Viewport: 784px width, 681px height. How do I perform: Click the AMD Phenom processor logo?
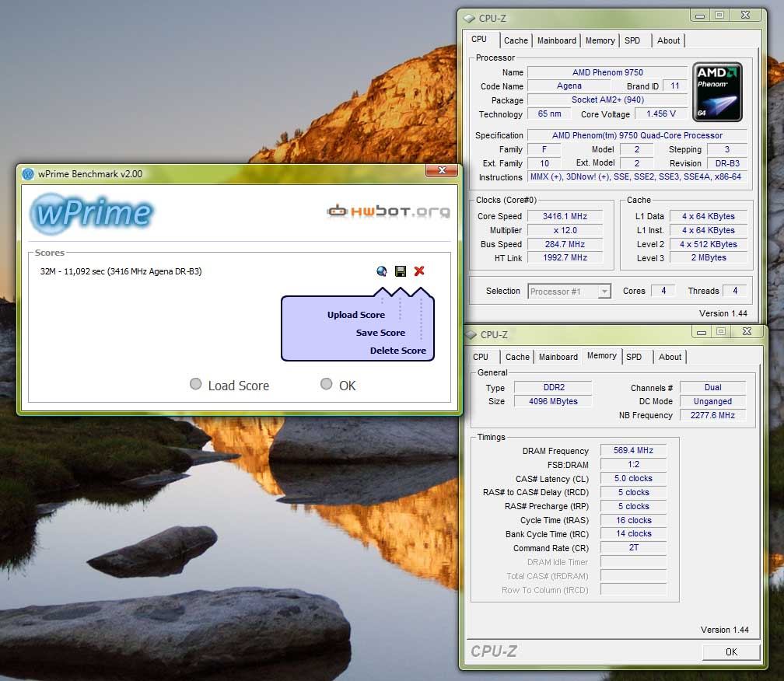click(x=717, y=92)
